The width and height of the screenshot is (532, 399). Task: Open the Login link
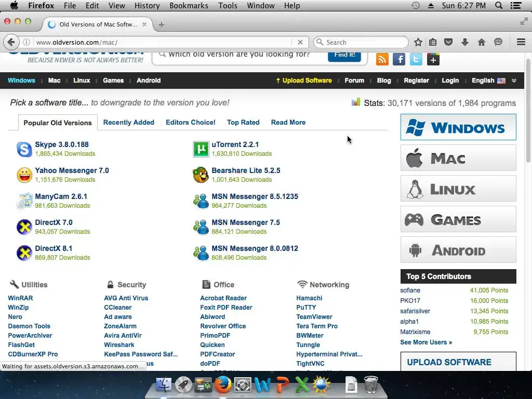pyautogui.click(x=450, y=81)
